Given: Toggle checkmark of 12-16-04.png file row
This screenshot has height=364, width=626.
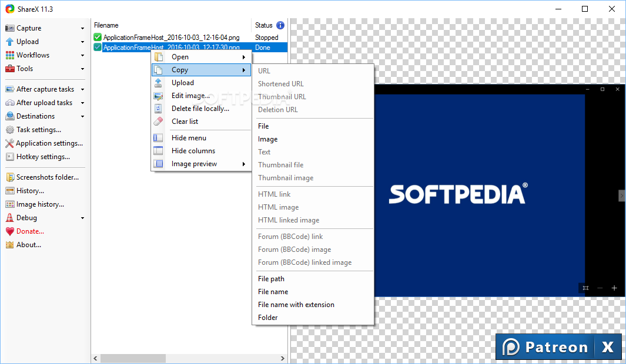Looking at the screenshot, I should [98, 38].
